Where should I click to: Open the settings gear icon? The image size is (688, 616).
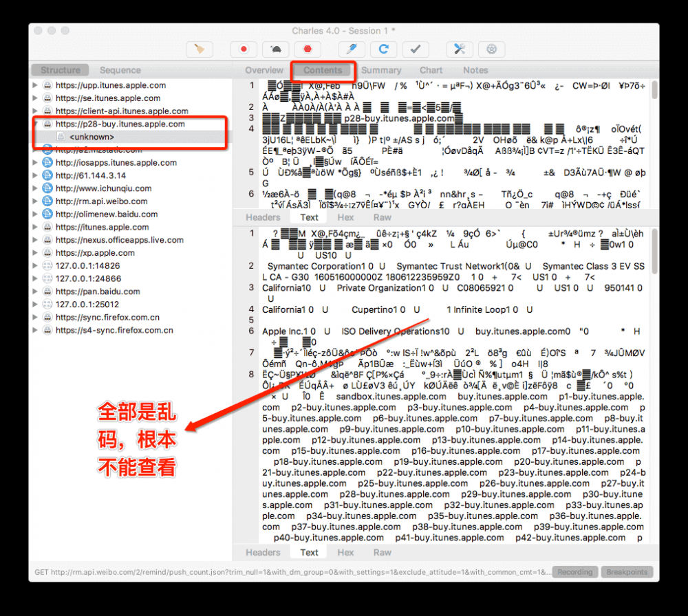pyautogui.click(x=491, y=49)
